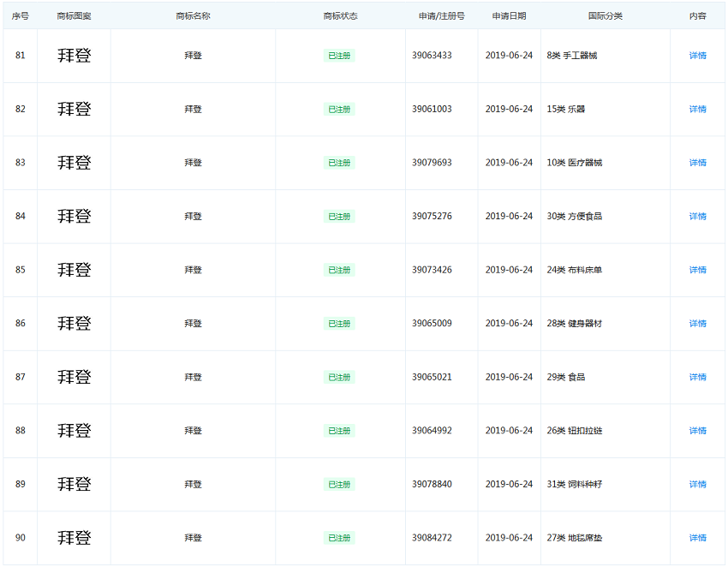View 详情 of the 10类 医疗器械 entry
Image resolution: width=728 pixels, height=567 pixels.
click(x=697, y=163)
